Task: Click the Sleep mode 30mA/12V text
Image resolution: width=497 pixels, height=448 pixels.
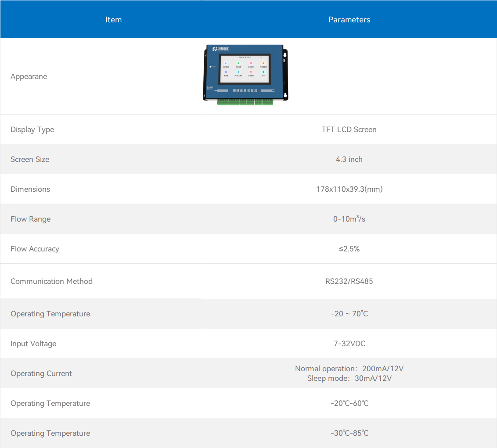Action: click(349, 378)
